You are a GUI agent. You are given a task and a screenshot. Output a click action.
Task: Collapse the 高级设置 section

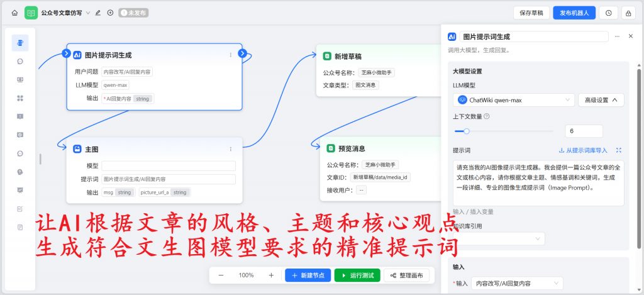[x=601, y=100]
